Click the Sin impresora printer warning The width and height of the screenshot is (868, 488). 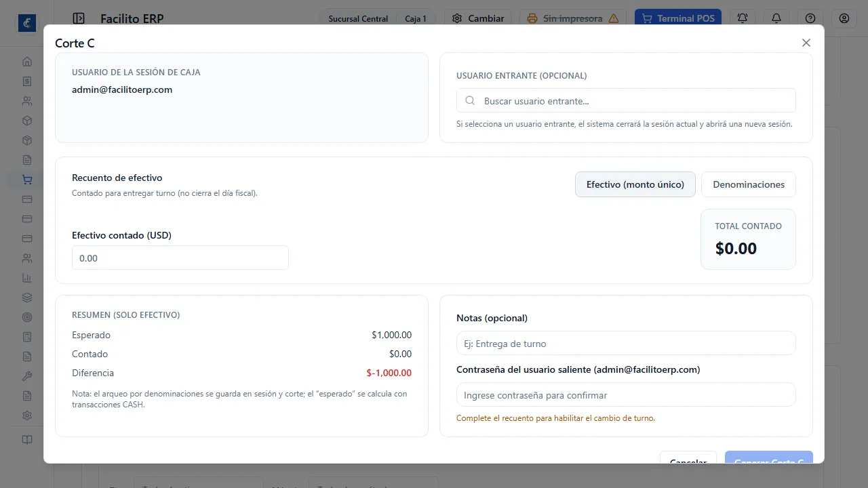(573, 18)
